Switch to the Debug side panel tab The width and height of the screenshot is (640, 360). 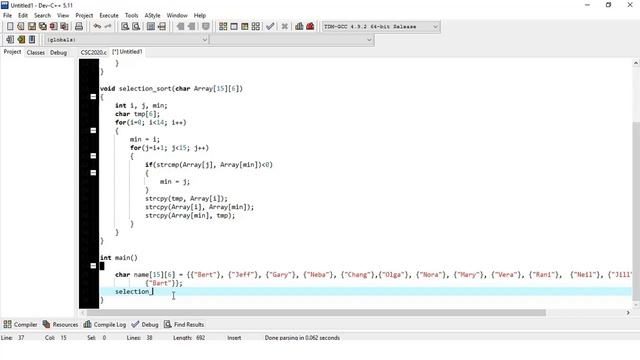click(58, 53)
